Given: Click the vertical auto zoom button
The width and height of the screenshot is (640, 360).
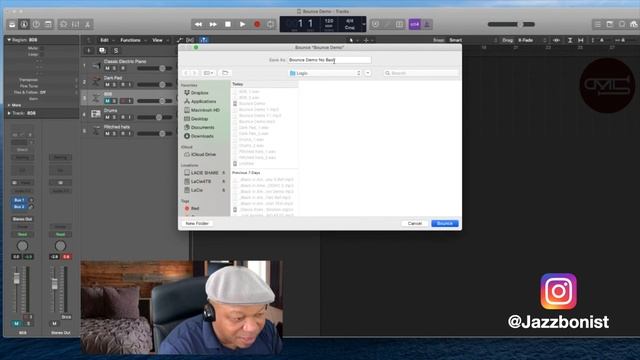Looking at the screenshot, I should pos(570,40).
